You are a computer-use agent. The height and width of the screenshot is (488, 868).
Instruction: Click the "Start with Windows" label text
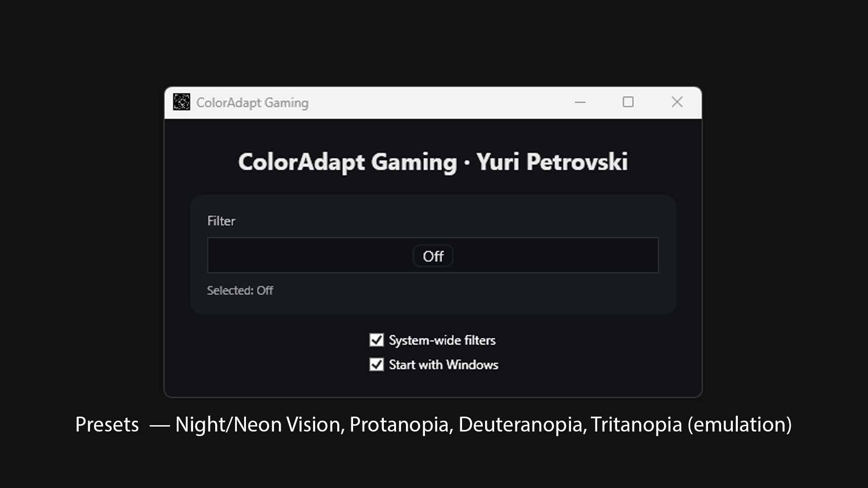443,365
